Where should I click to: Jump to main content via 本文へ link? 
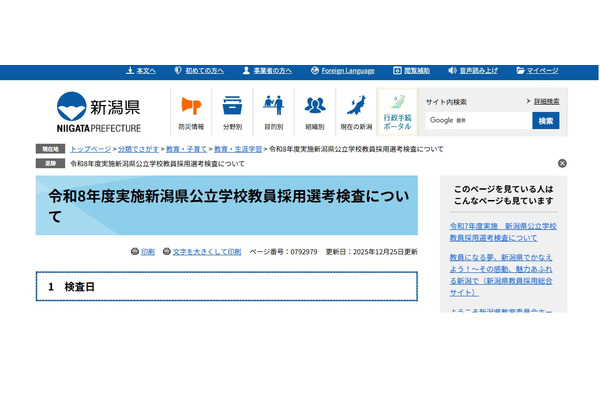pos(146,71)
